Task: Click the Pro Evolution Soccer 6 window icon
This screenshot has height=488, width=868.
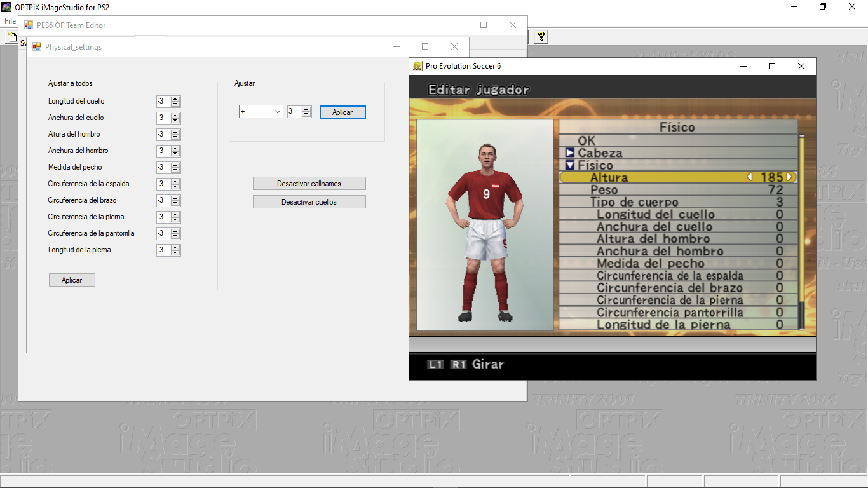Action: 417,66
